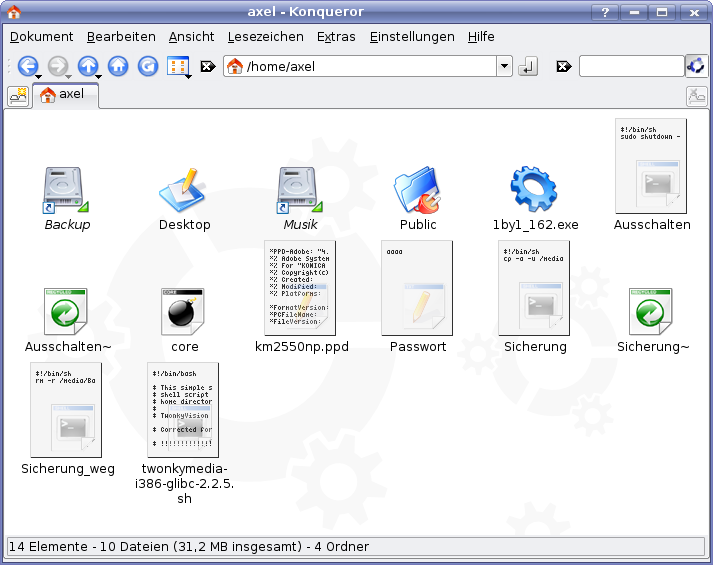Open the Dokument menu
Viewport: 713px width, 565px height.
[41, 37]
